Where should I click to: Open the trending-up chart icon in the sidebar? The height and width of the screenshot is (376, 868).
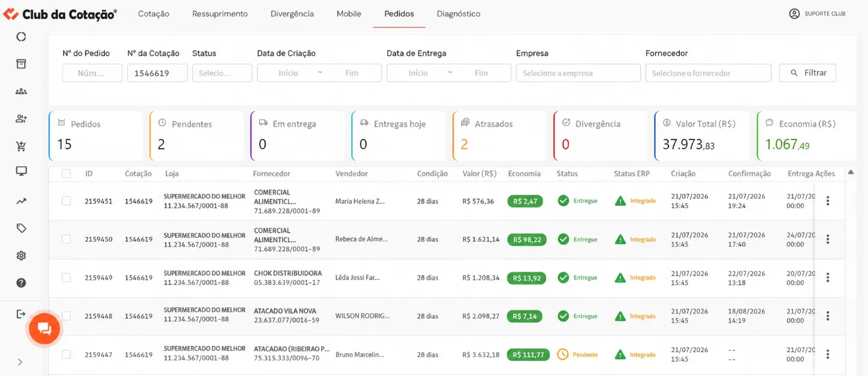tap(21, 201)
